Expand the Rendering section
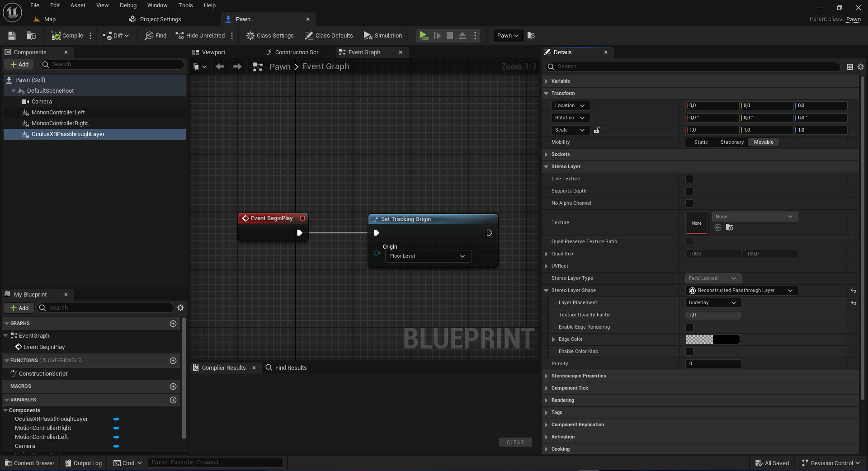Image resolution: width=868 pixels, height=471 pixels. coord(562,400)
